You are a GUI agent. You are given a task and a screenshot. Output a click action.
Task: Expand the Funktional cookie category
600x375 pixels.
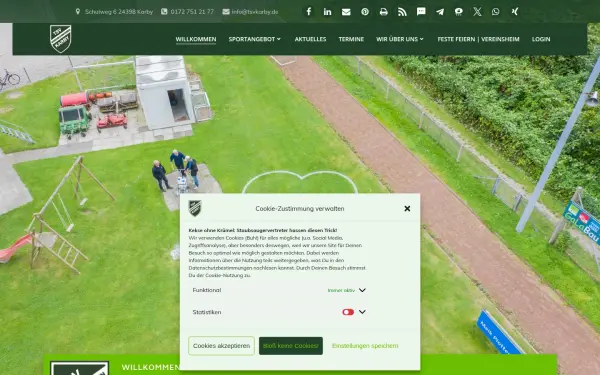(362, 290)
